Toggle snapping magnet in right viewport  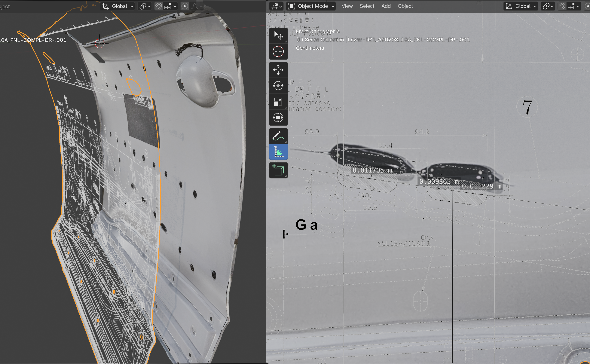(562, 6)
